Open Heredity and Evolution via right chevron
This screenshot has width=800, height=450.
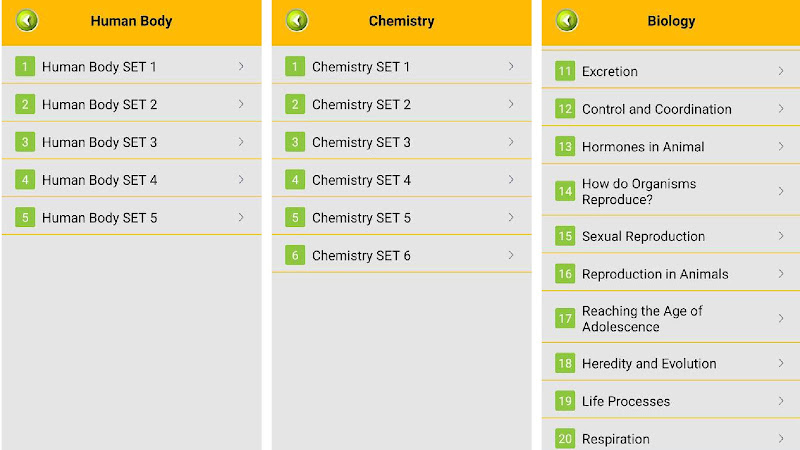tap(781, 363)
